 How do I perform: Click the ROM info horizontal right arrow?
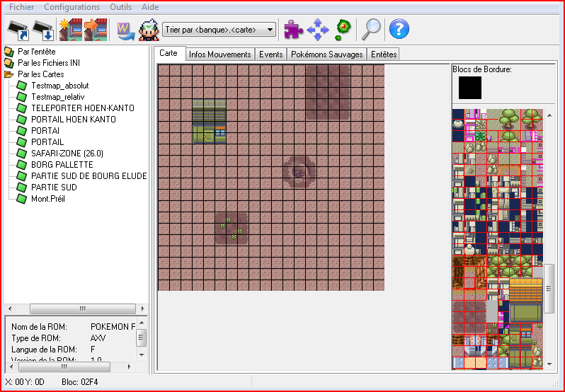(130, 367)
